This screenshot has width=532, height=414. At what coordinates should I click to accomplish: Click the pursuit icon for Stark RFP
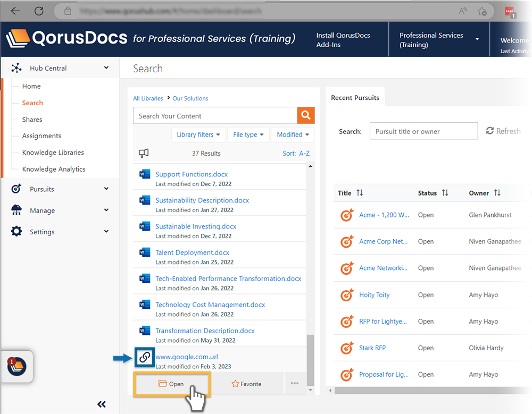coord(347,348)
